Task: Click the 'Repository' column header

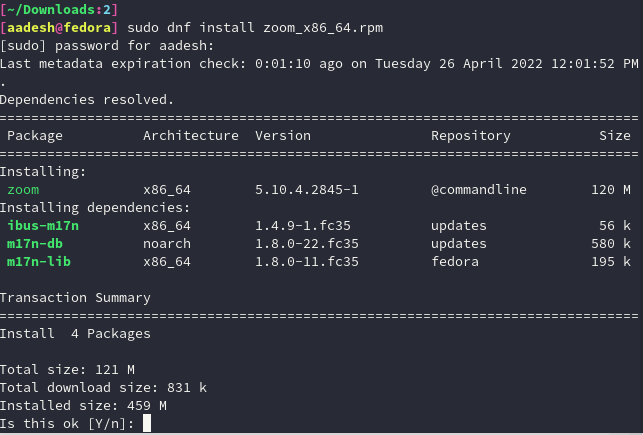Action: point(471,135)
